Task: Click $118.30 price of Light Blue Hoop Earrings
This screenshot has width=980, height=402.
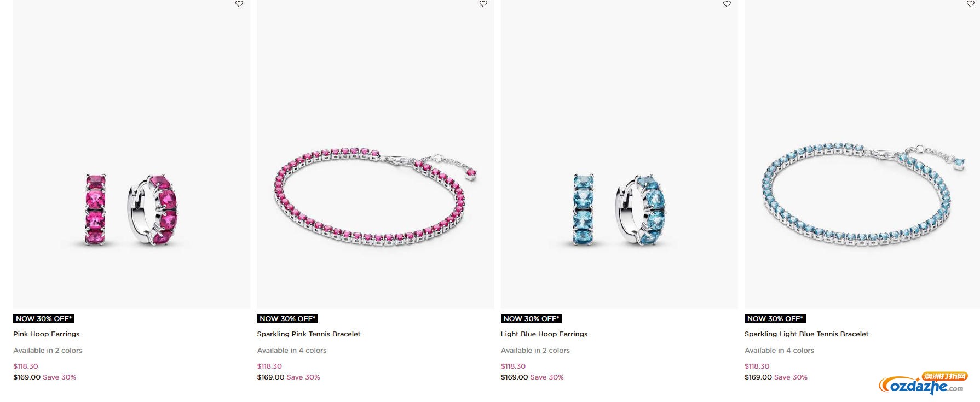Action: point(513,366)
